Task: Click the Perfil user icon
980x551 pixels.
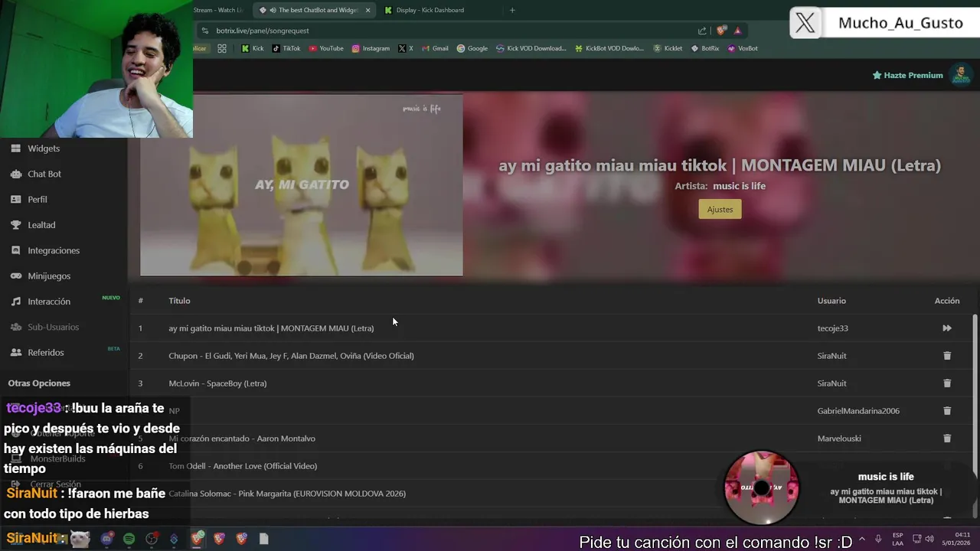Action: pyautogui.click(x=15, y=199)
